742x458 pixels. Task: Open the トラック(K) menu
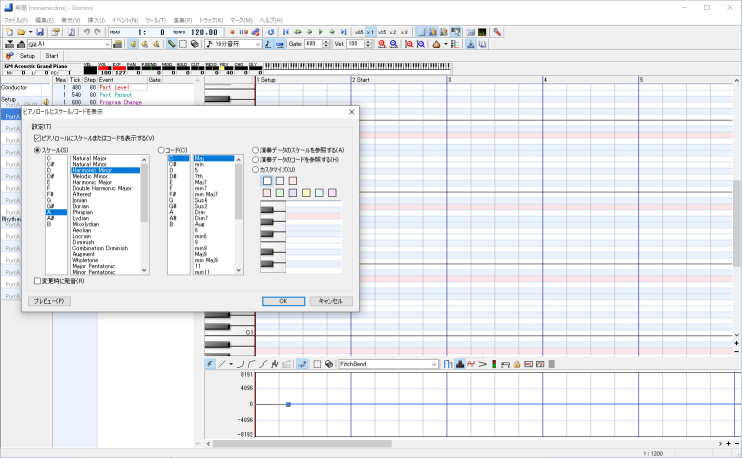point(211,20)
